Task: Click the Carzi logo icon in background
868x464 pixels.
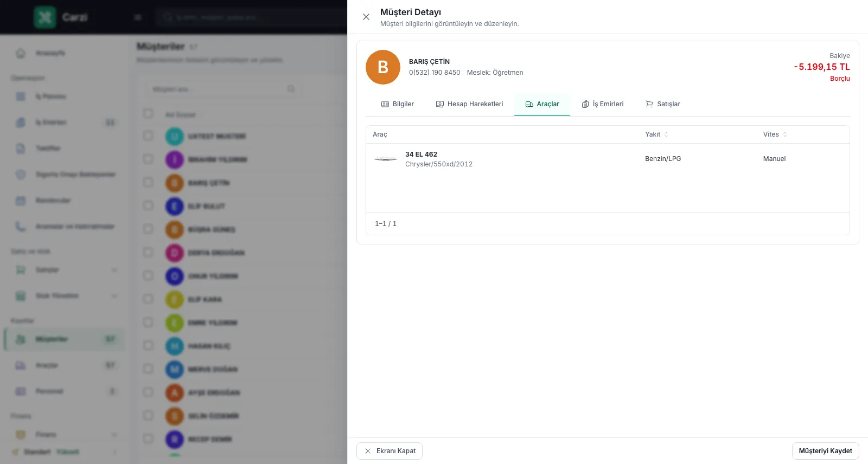Action: pos(45,17)
